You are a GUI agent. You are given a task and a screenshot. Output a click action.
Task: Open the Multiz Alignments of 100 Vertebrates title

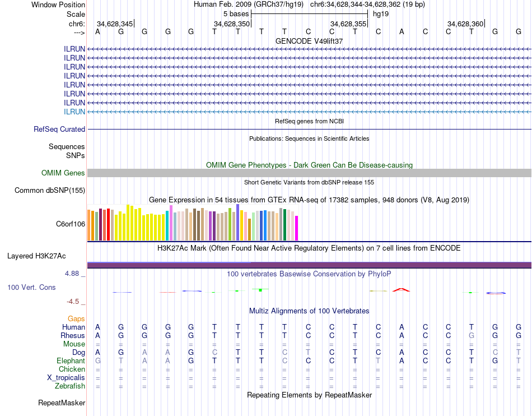309,311
